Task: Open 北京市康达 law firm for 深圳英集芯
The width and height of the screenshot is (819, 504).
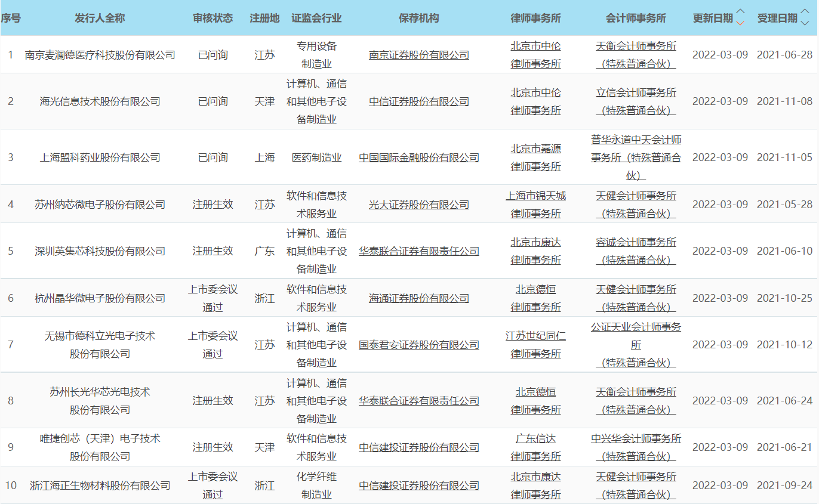Action: coord(535,251)
